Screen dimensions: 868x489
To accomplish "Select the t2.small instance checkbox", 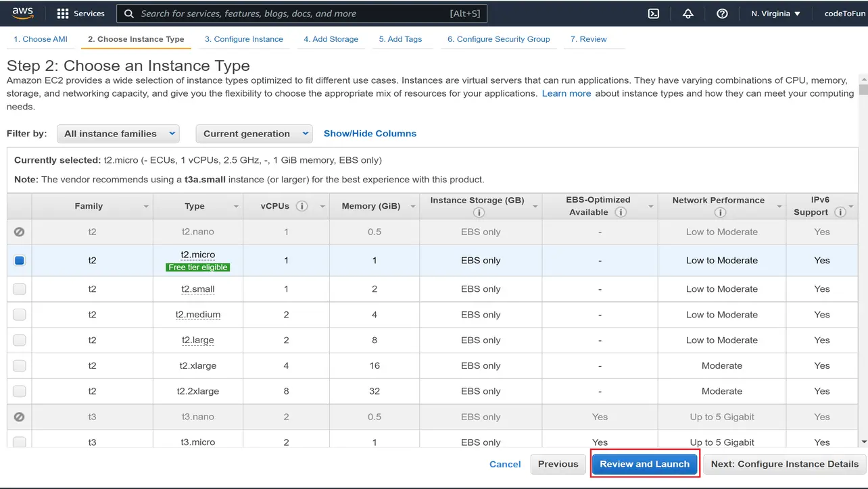I will click(20, 289).
